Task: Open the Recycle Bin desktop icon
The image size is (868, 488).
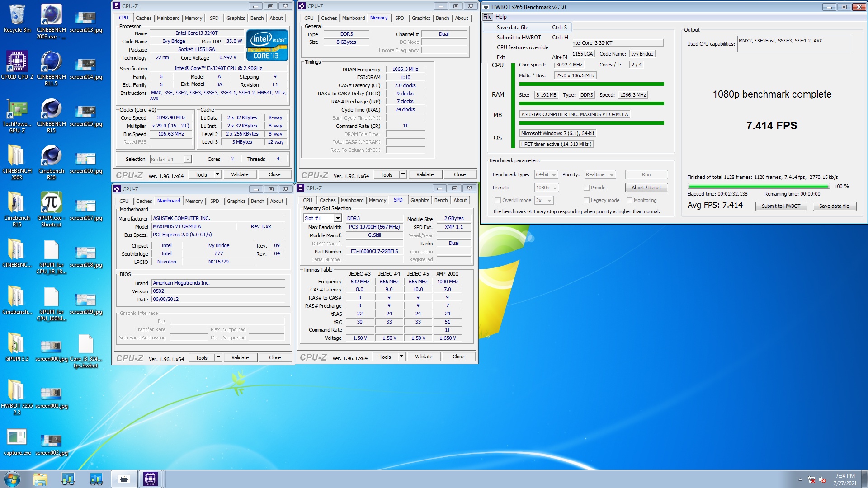Action: (17, 19)
